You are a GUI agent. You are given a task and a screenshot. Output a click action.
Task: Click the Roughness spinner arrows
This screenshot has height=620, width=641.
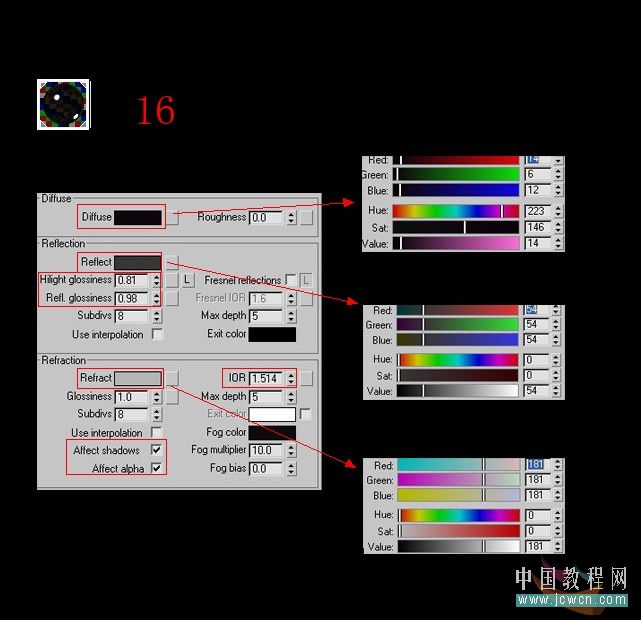tap(291, 217)
